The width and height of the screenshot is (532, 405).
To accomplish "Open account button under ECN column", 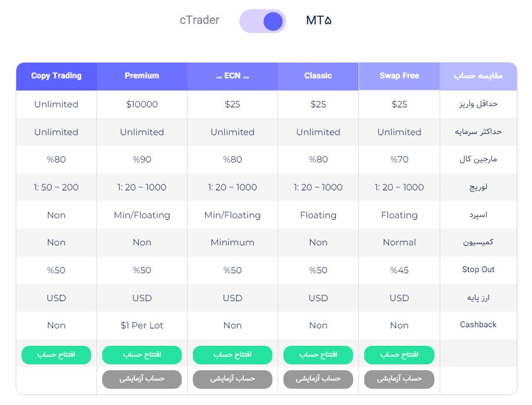I will [232, 355].
